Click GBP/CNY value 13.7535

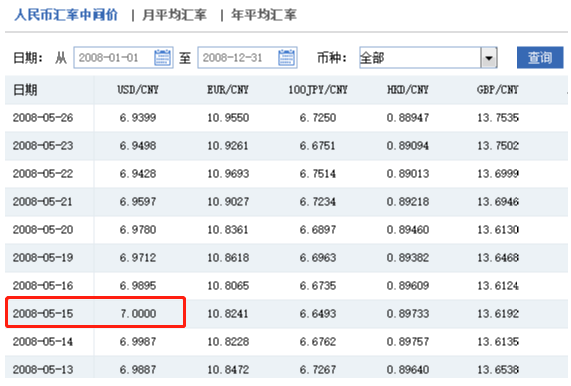(x=498, y=118)
